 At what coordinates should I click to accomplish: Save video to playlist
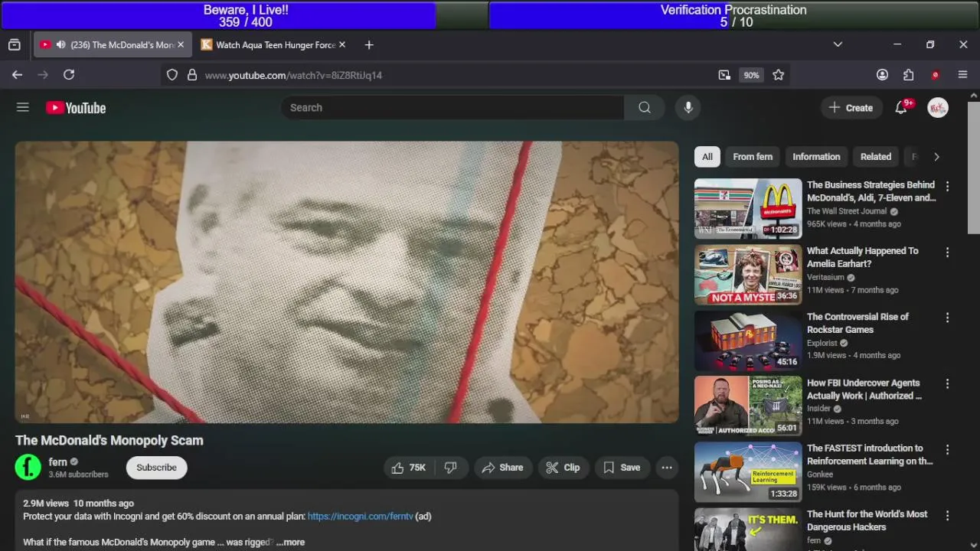(x=622, y=468)
